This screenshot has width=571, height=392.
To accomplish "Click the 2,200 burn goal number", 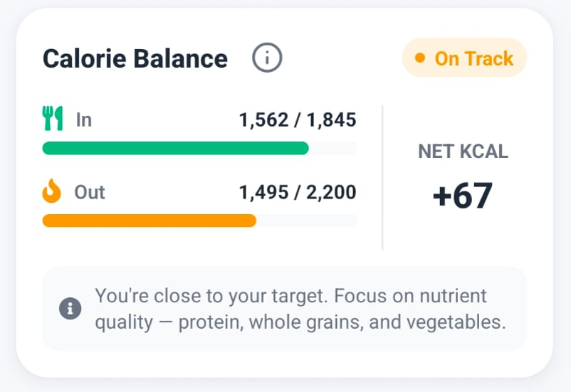I will 332,192.
